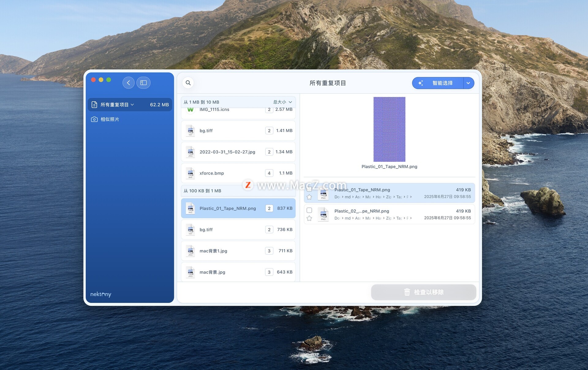588x370 pixels.
Task: Click the back arrow button
Action: point(128,83)
